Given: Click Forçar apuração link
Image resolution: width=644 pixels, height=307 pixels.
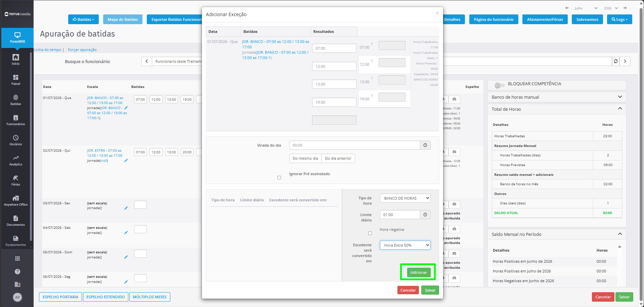Looking at the screenshot, I should (82, 50).
